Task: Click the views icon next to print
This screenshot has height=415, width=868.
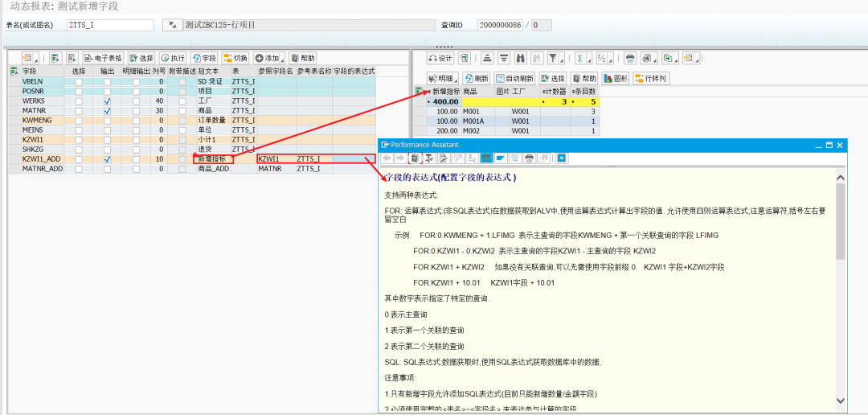Action: 645,58
